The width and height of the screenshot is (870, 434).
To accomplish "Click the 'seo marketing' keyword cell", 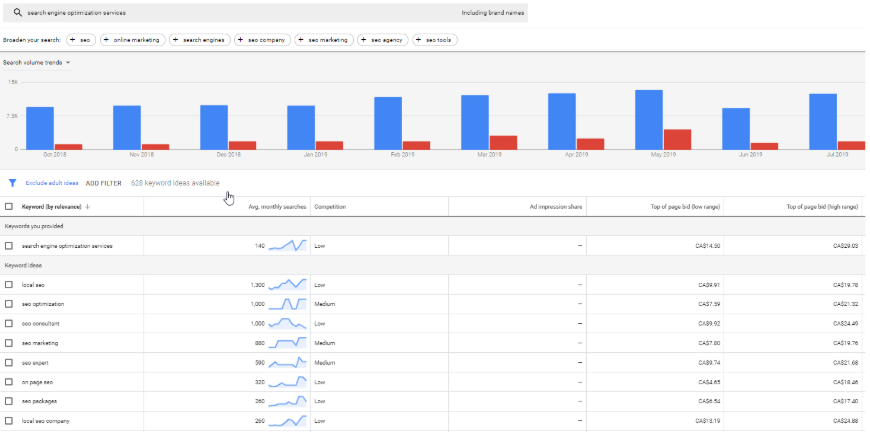I will pos(40,343).
